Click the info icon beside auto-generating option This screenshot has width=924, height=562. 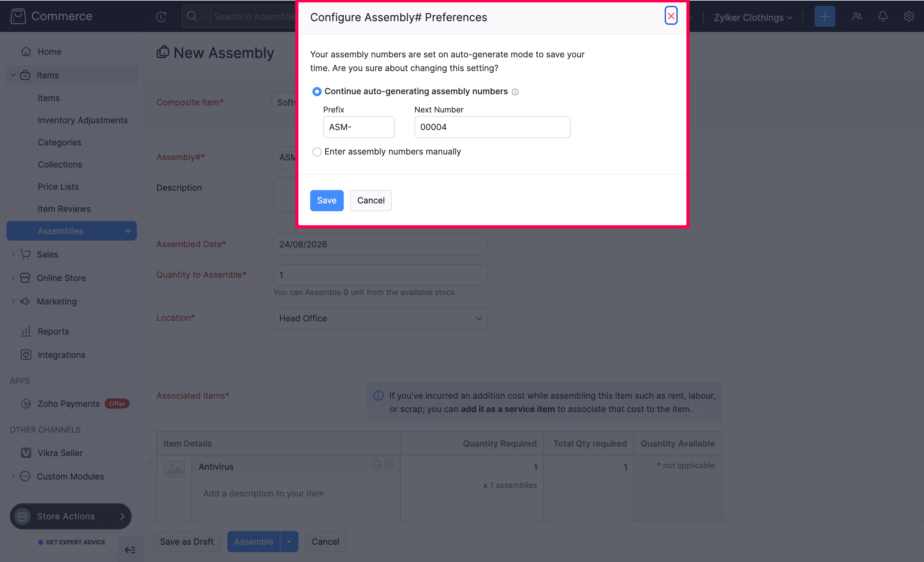coord(515,92)
